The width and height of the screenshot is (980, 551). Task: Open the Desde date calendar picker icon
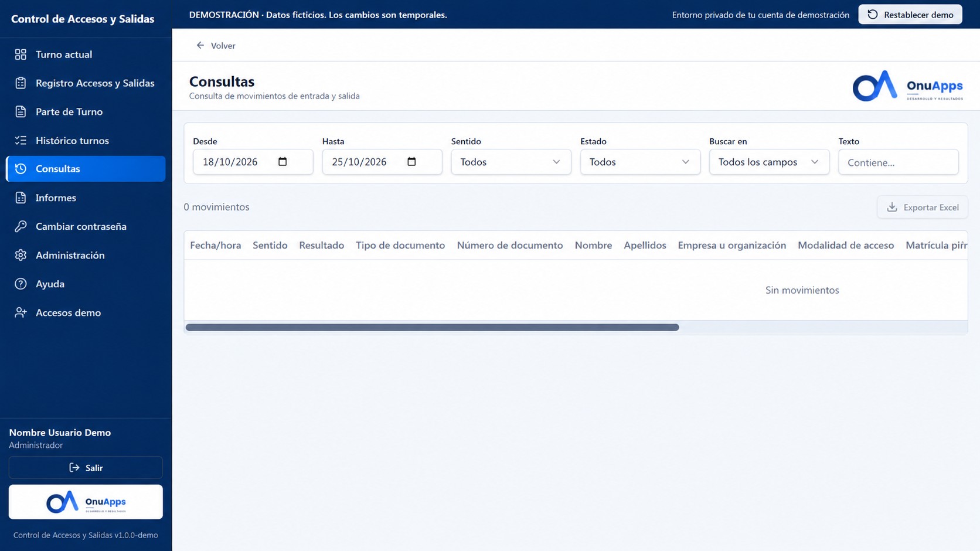point(283,162)
